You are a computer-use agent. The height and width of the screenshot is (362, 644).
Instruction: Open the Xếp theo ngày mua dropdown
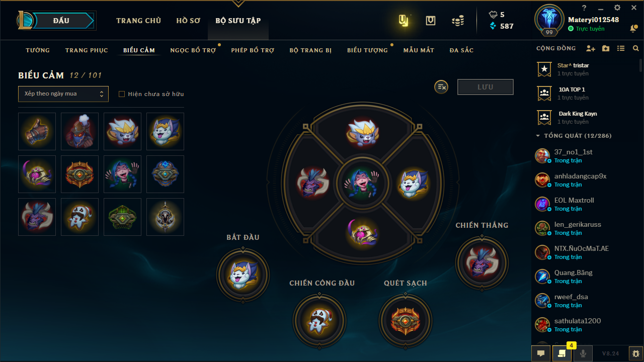click(63, 94)
